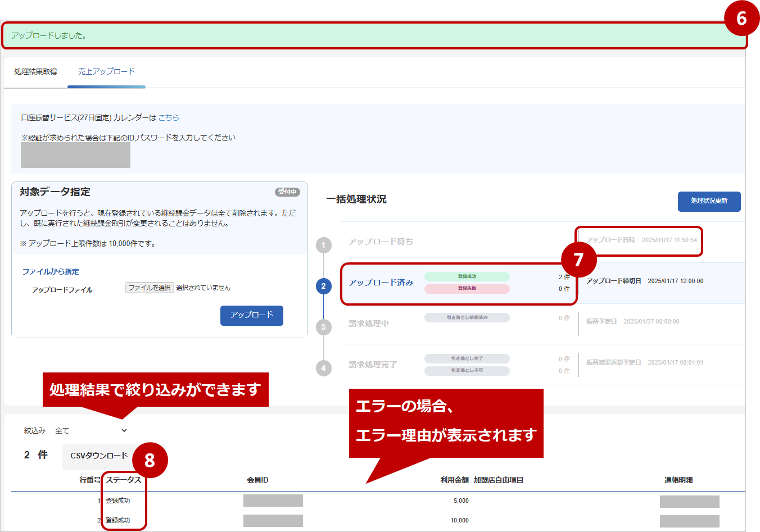The width and height of the screenshot is (760, 532).
Task: Click the 振替予定日 date 2025/01/27 00:00:00
Action: pyautogui.click(x=651, y=321)
